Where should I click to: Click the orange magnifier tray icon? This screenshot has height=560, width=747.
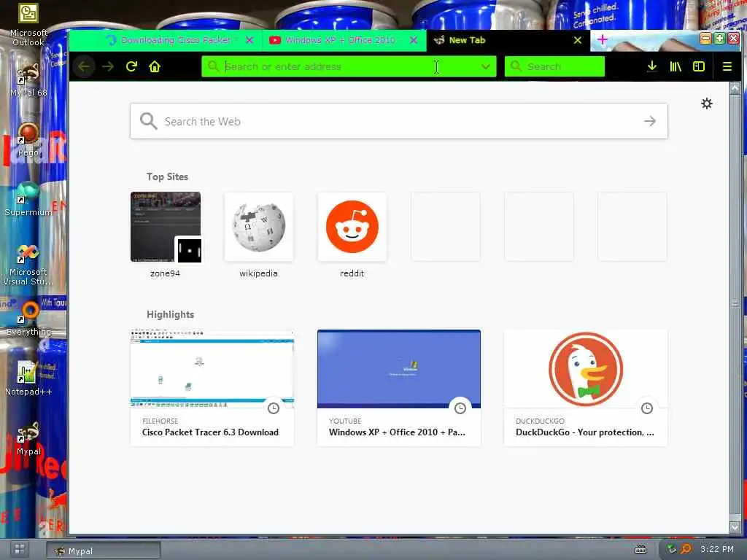(x=686, y=550)
